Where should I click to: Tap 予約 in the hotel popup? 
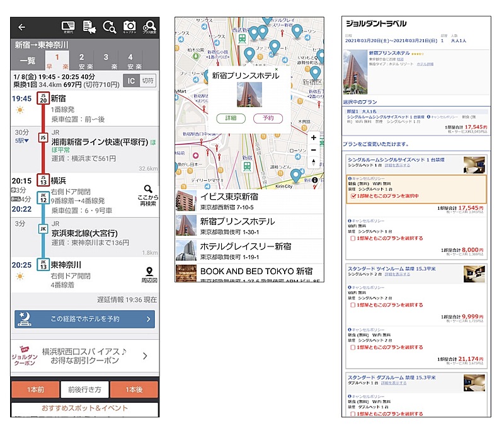tap(268, 118)
